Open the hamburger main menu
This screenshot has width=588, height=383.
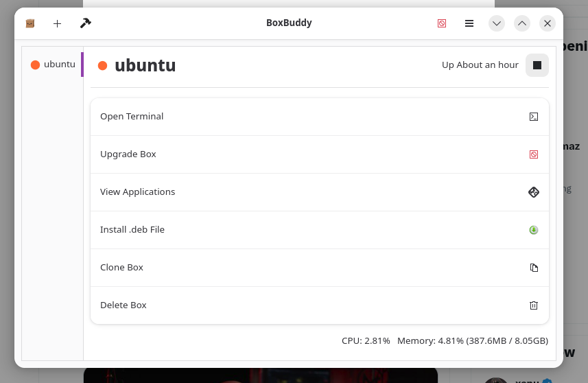[x=469, y=23]
